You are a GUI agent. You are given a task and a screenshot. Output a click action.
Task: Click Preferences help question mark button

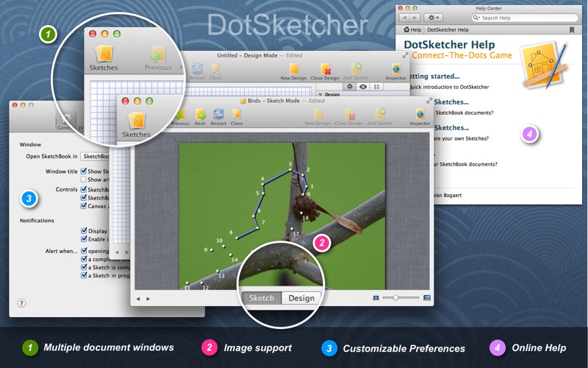[21, 303]
